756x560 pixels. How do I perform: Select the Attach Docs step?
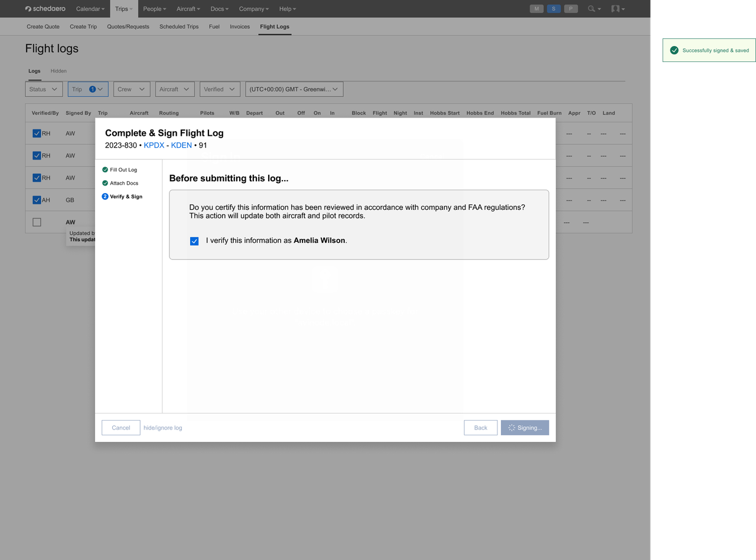click(120, 183)
